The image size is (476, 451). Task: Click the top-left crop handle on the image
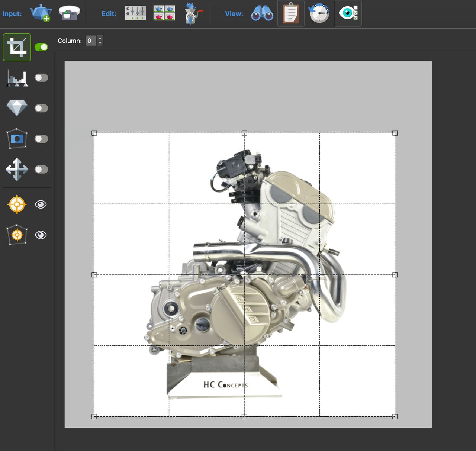pyautogui.click(x=95, y=132)
